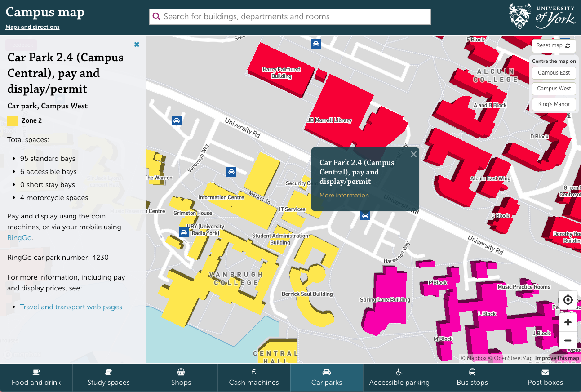The width and height of the screenshot is (581, 392).
Task: Click the car park marker above Information Centre
Action: pos(231,171)
